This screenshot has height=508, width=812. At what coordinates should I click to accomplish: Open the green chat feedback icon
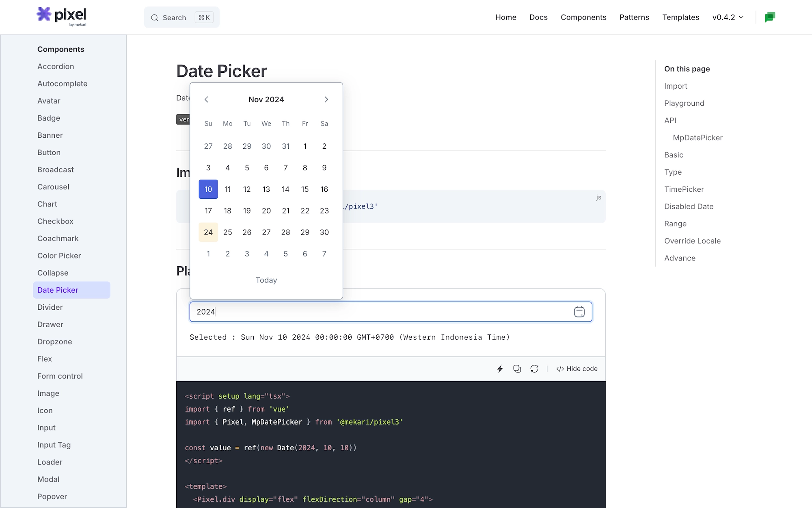[770, 17]
